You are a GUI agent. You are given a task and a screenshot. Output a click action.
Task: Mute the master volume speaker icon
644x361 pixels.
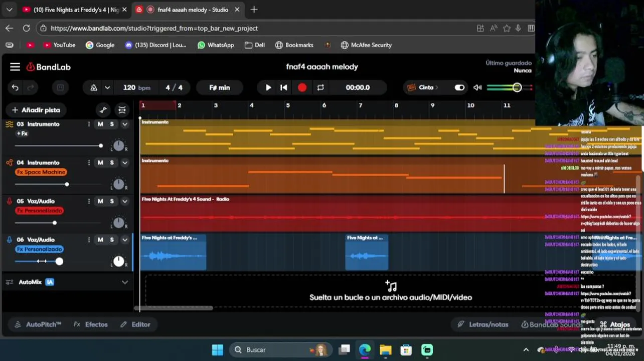477,87
